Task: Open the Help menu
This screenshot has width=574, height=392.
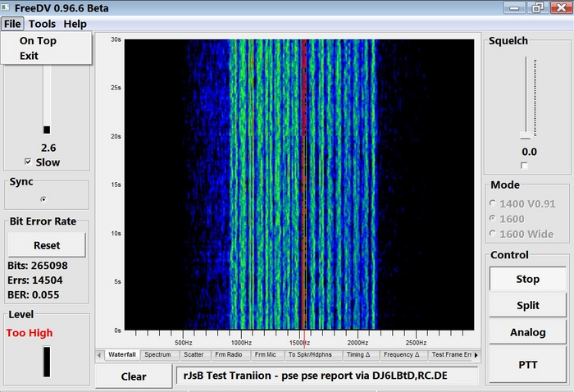Action: pos(75,24)
